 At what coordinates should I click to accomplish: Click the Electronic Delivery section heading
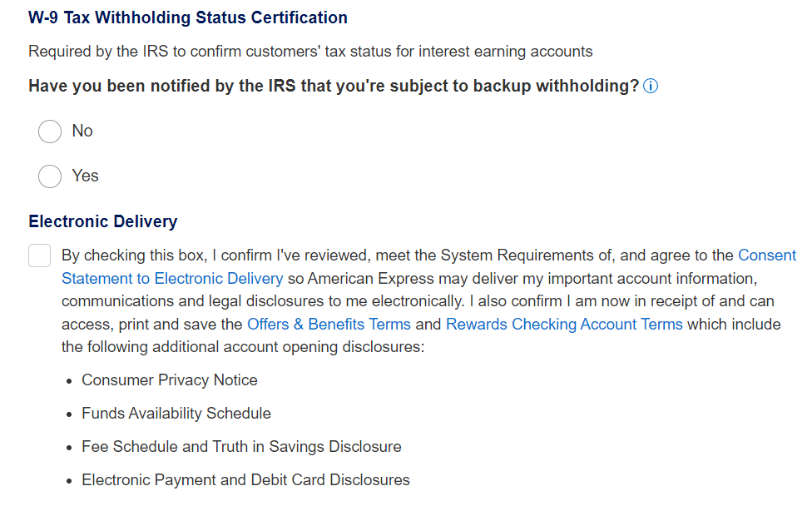point(102,221)
